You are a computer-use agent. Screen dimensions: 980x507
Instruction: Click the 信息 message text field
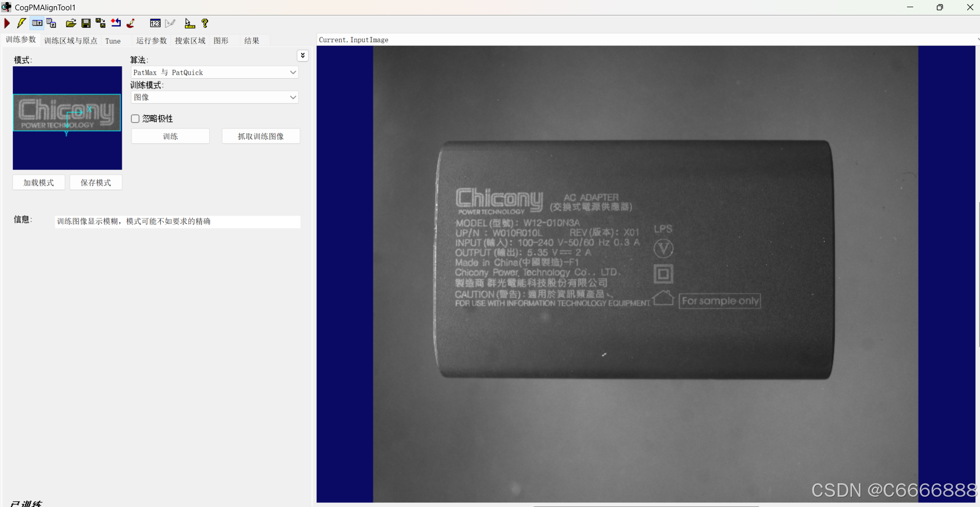177,222
